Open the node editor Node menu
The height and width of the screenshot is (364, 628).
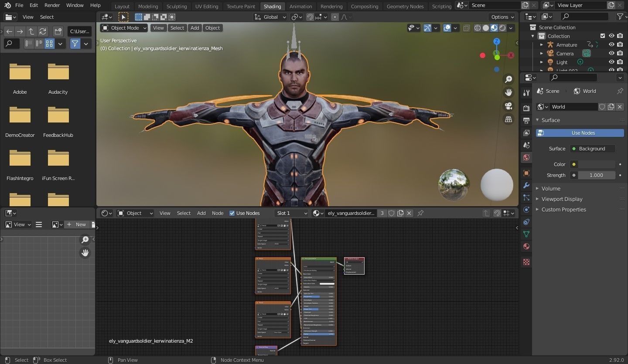tap(218, 213)
